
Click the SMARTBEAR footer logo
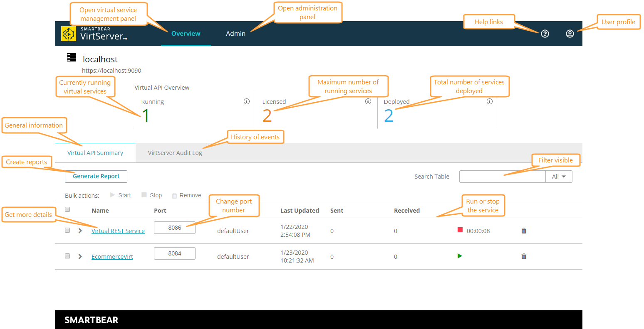tap(92, 320)
